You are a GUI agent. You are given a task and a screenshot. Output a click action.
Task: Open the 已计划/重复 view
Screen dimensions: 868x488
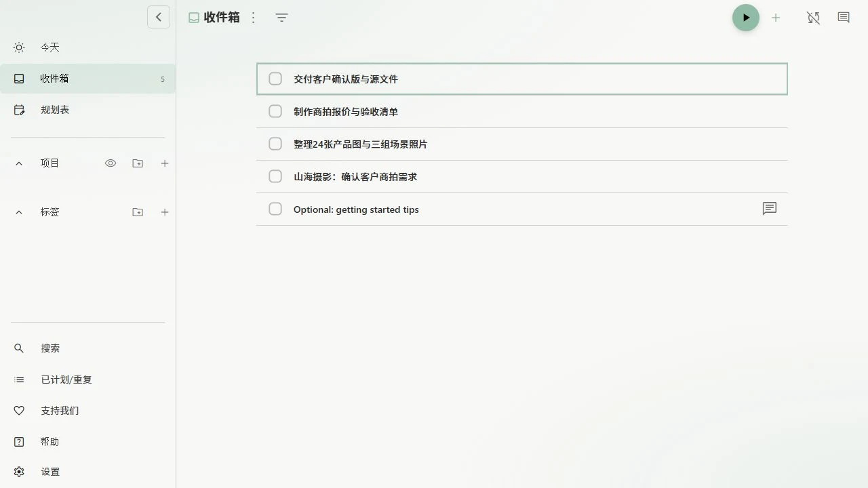[x=87, y=380]
